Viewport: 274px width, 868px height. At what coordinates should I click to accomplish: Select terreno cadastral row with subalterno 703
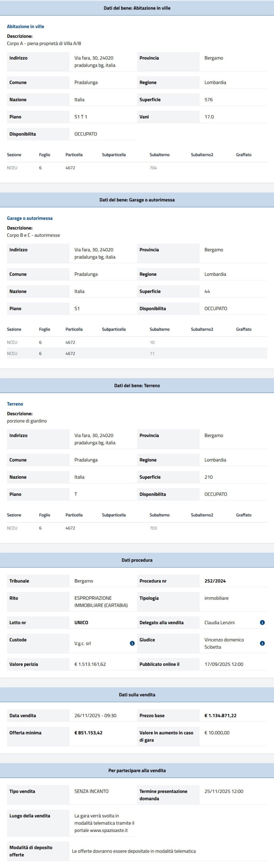[137, 528]
